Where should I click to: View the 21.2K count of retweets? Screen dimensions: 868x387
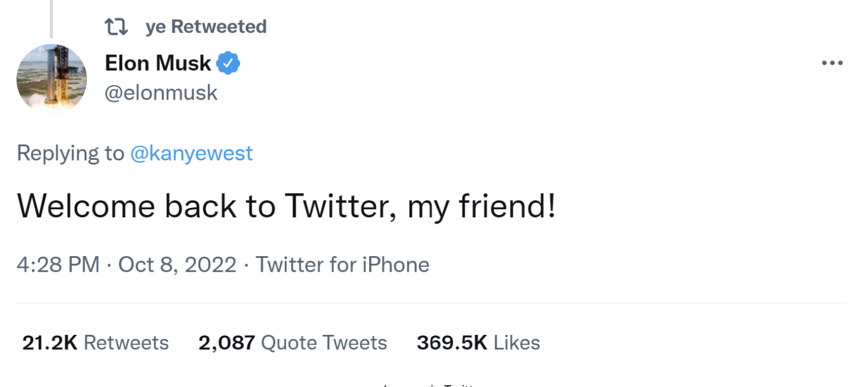pos(50,343)
